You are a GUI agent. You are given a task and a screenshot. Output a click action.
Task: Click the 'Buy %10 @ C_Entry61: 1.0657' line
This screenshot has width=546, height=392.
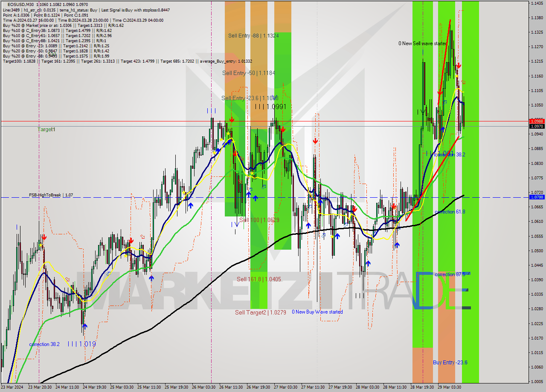[57, 36]
